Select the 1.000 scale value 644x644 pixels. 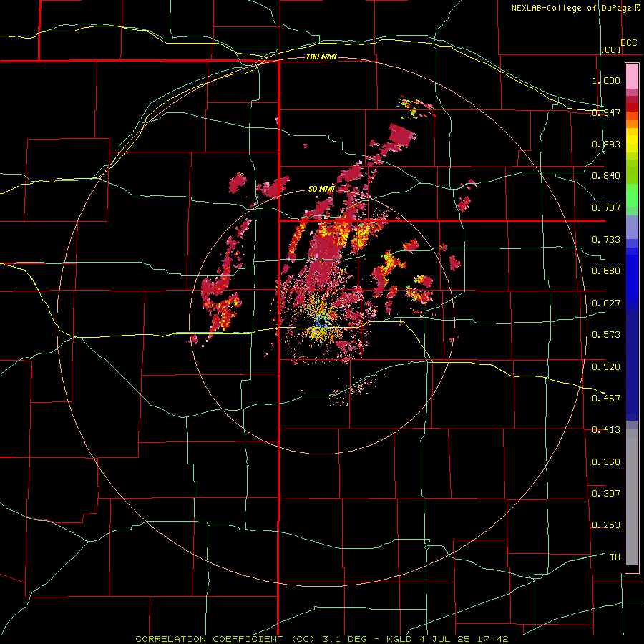606,80
